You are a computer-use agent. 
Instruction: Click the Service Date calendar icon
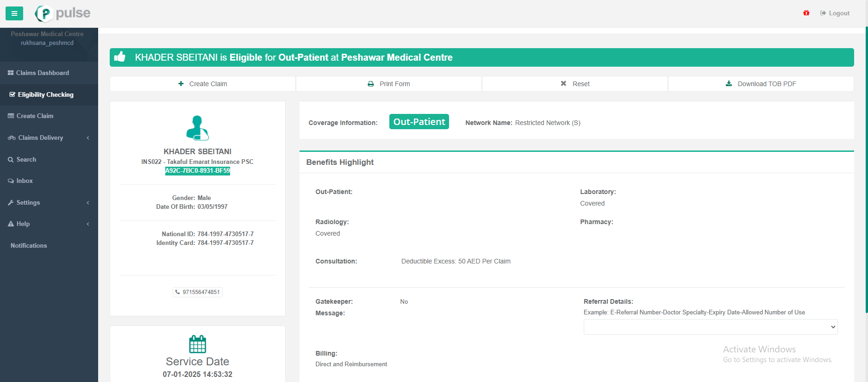pos(197,344)
